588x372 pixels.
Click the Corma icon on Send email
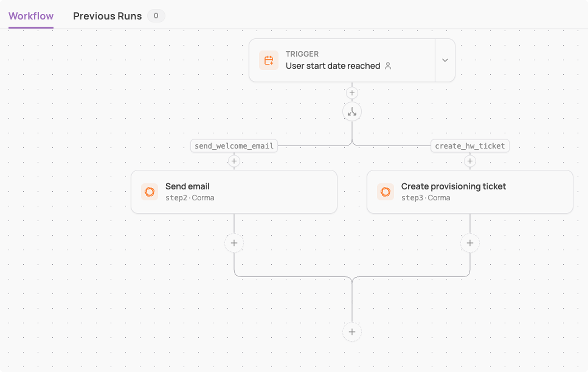click(x=149, y=192)
